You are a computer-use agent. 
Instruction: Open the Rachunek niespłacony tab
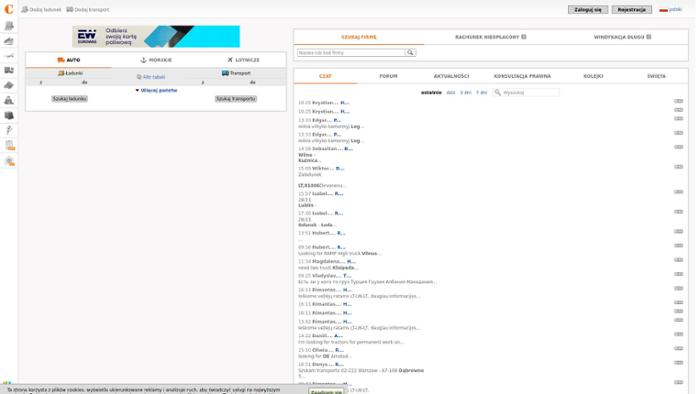tap(490, 37)
